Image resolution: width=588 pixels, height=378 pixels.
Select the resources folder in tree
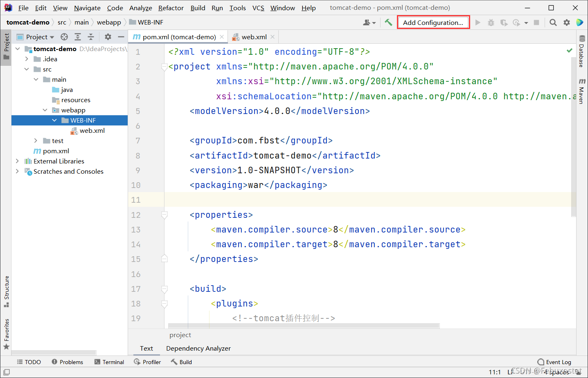[x=76, y=100]
